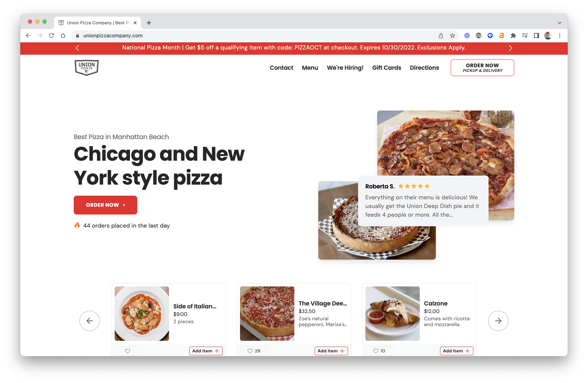Click the Union Pizza Co logo
Image resolution: width=588 pixels, height=383 pixels.
pyautogui.click(x=86, y=67)
